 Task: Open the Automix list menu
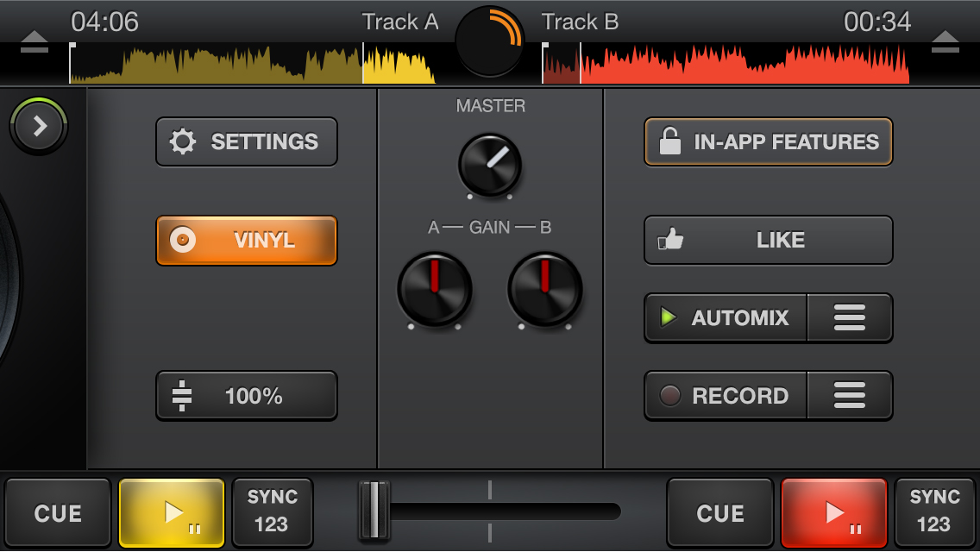[x=850, y=318]
